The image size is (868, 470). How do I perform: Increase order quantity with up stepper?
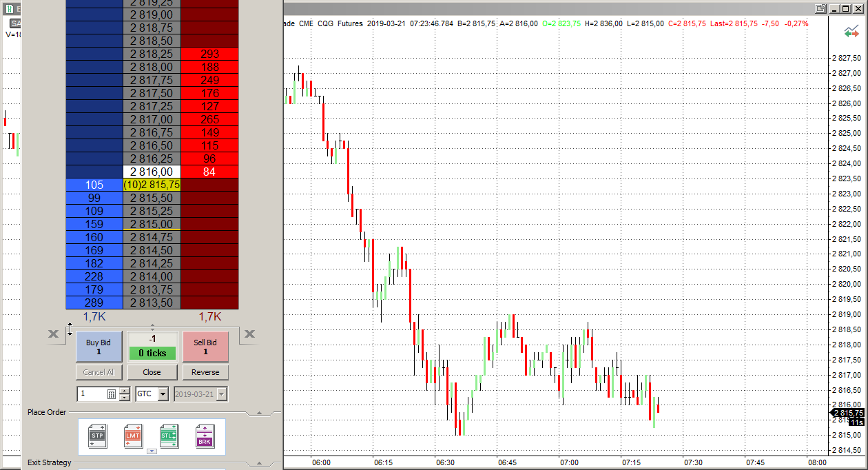(x=124, y=391)
